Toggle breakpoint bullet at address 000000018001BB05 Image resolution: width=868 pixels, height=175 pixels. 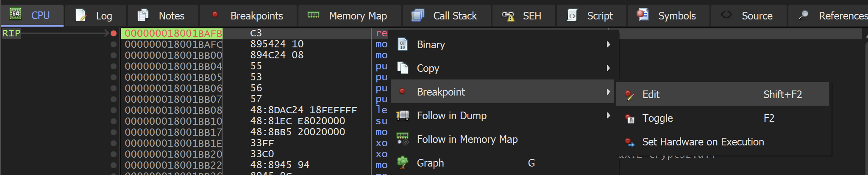click(x=114, y=77)
